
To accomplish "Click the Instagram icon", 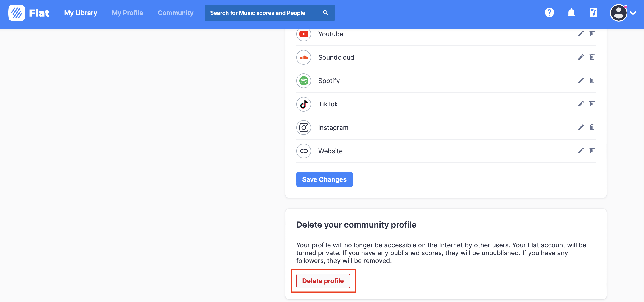I will [x=303, y=128].
